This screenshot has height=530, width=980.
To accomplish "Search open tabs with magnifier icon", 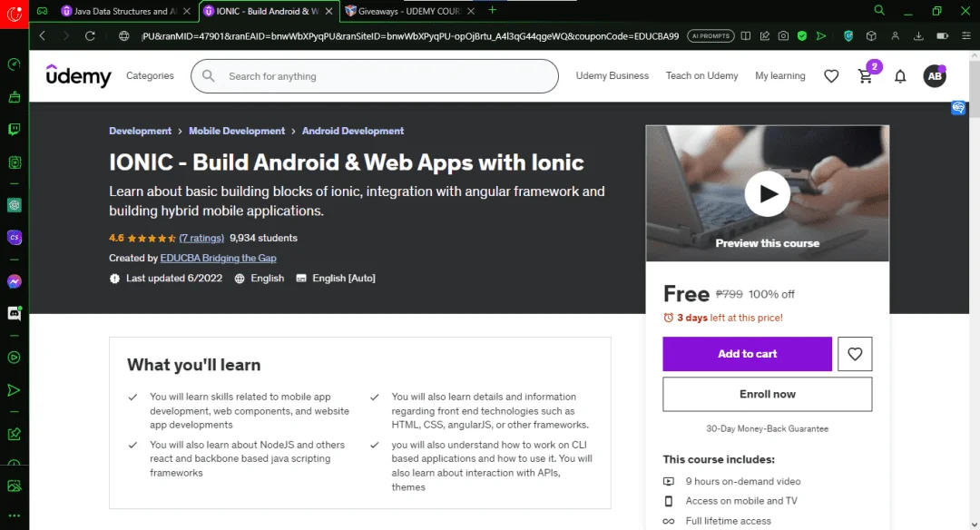I will [878, 11].
